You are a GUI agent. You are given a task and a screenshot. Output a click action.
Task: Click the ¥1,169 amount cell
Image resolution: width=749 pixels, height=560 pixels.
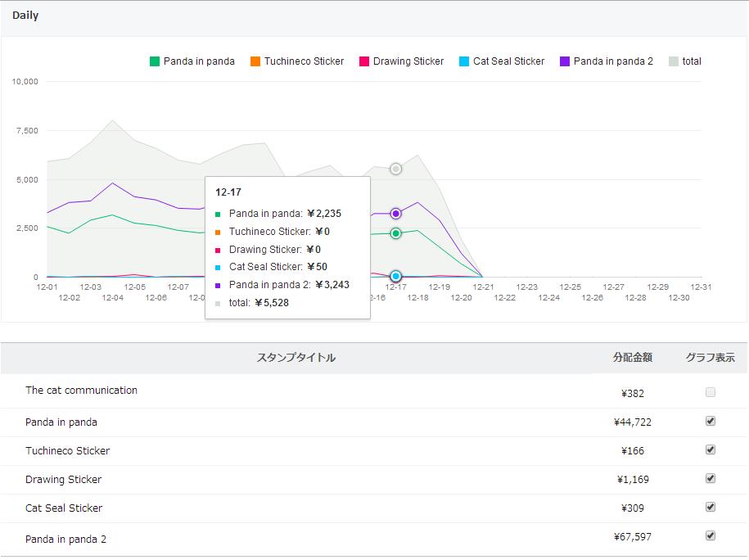tap(633, 480)
